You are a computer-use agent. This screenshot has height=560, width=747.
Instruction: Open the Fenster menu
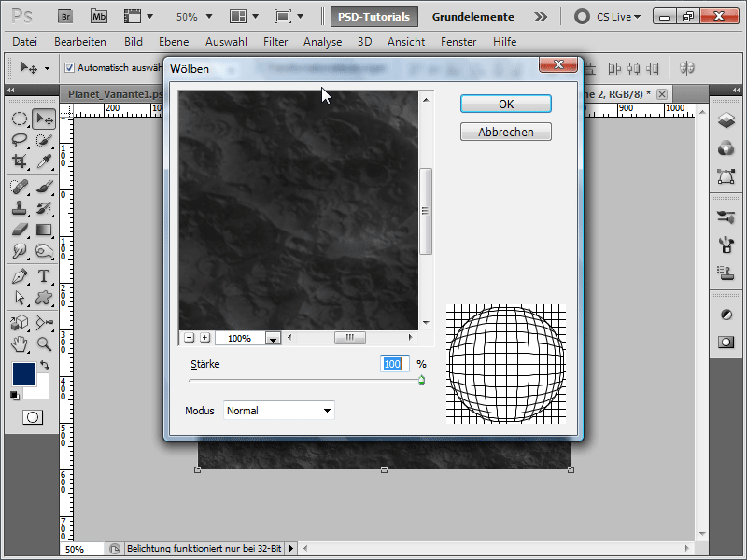point(458,42)
